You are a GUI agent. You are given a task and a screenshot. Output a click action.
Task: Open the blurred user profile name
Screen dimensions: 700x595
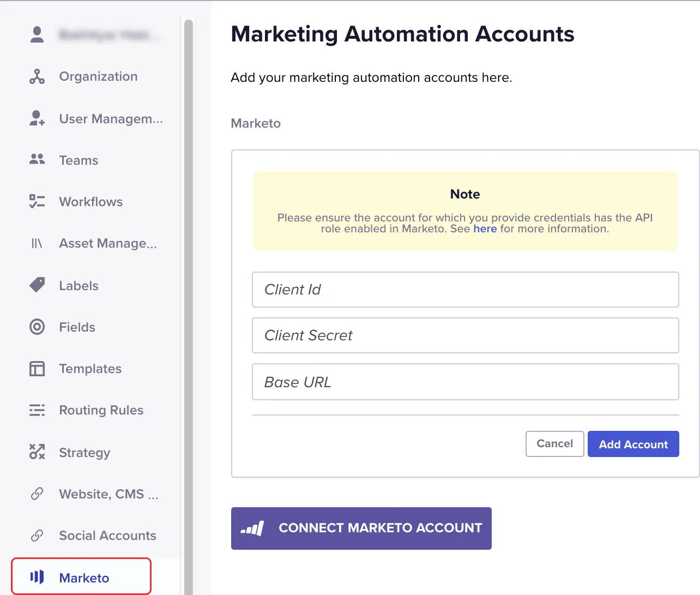[x=109, y=35]
